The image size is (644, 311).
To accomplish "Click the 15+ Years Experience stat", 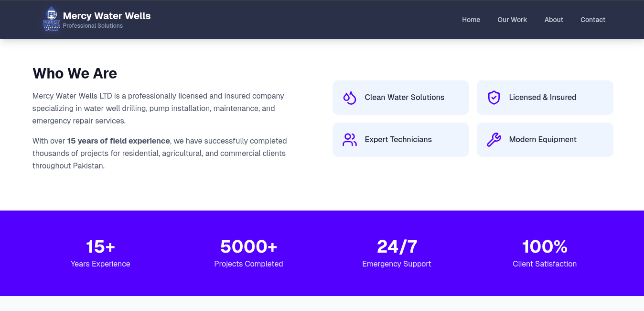I will (100, 253).
